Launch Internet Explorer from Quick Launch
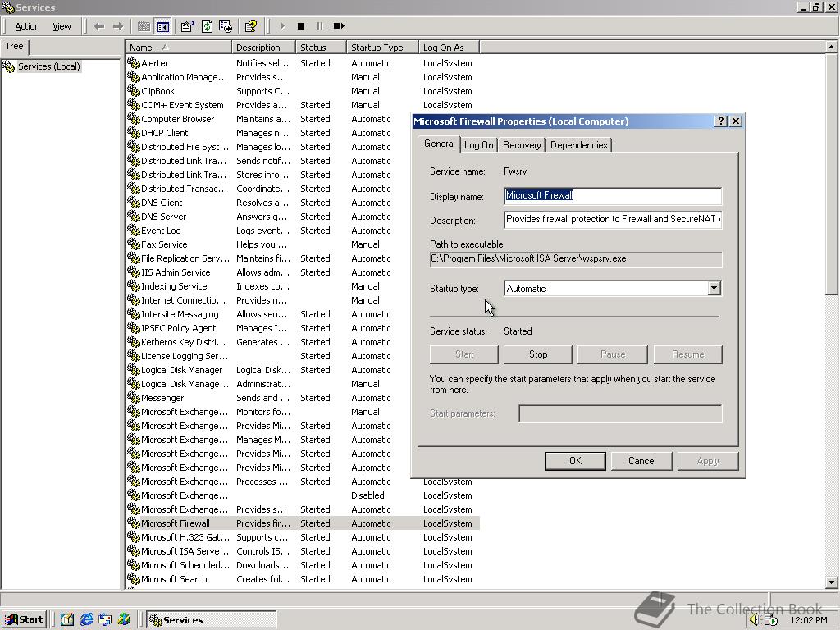Screen dimensions: 840x630 coord(86,619)
